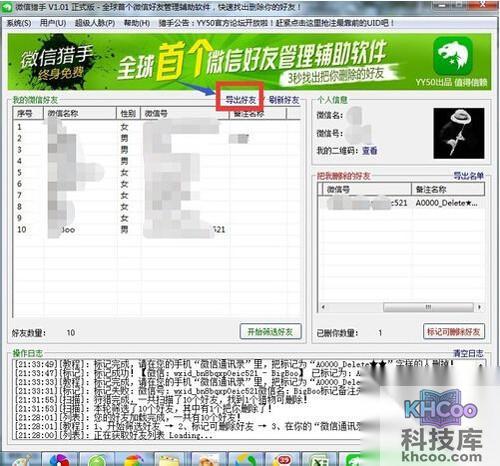
Task: Click the log line at [21:33:33]
Action: (x=188, y=382)
